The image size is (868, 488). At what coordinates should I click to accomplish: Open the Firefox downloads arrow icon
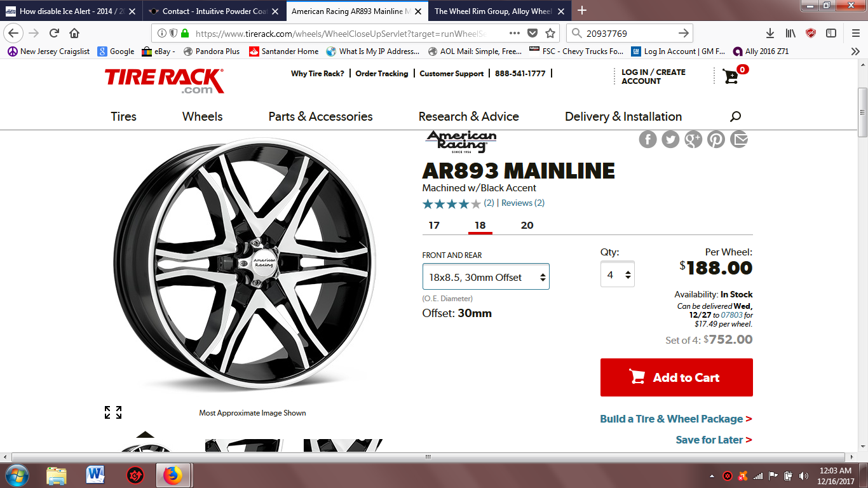(x=770, y=33)
